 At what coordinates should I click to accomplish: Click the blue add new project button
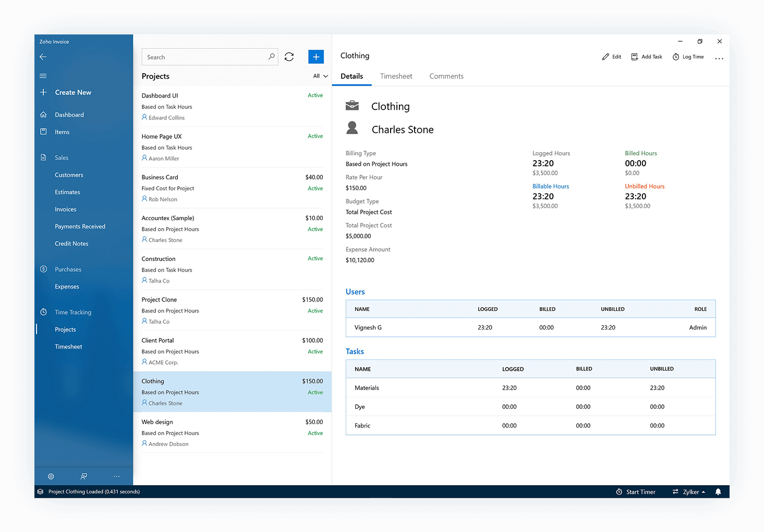click(x=316, y=57)
